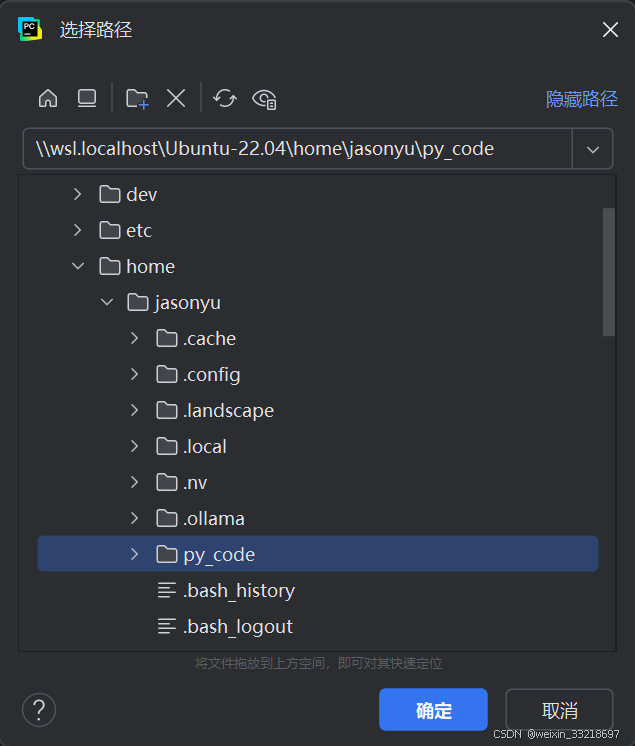Screen dimensions: 635x746
Task: Refresh the file tree
Action: tap(225, 99)
